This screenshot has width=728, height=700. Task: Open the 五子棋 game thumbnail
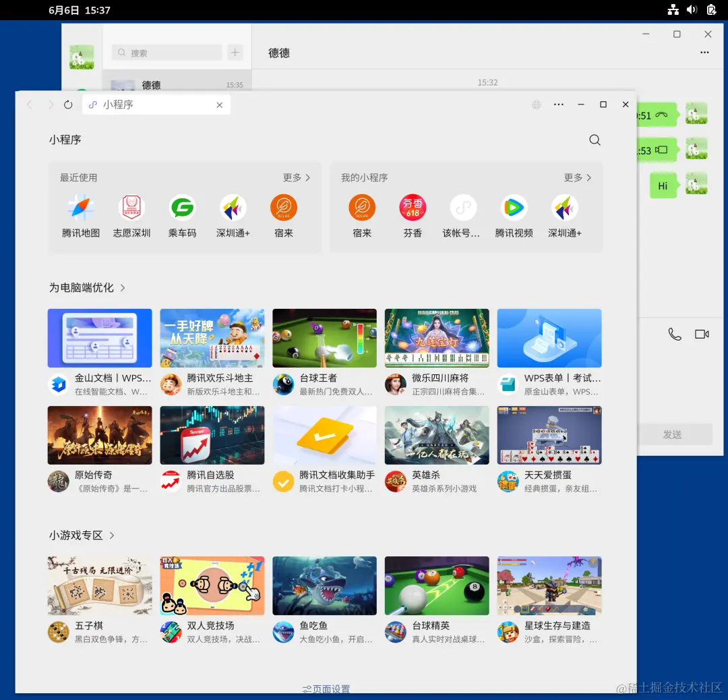coord(100,586)
